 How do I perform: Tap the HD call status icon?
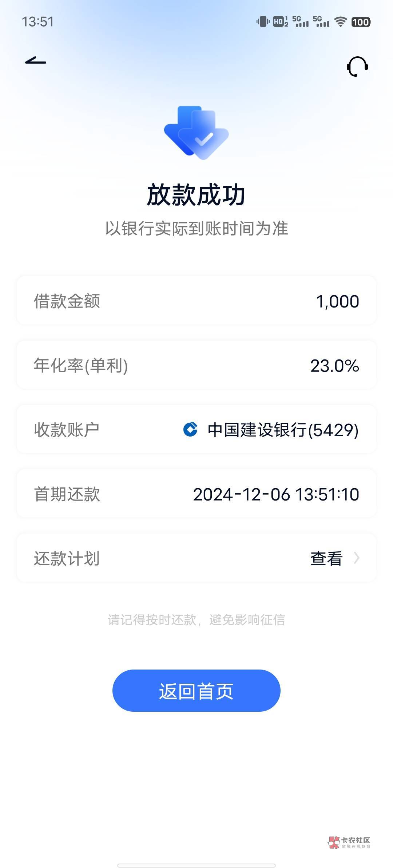pyautogui.click(x=281, y=22)
